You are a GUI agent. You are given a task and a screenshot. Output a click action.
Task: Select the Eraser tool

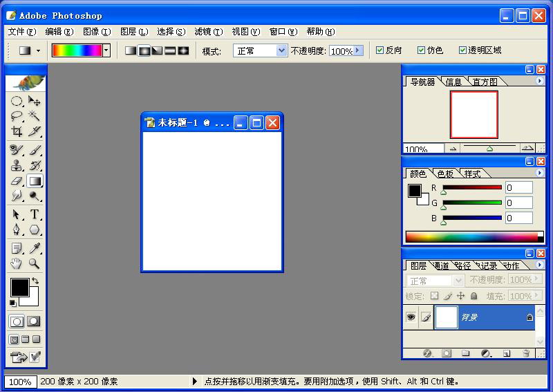coord(16,181)
